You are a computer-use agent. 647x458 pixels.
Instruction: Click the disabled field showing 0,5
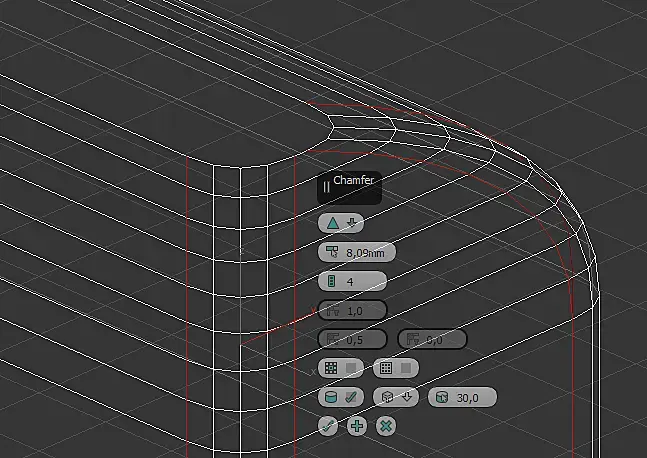tap(352, 340)
